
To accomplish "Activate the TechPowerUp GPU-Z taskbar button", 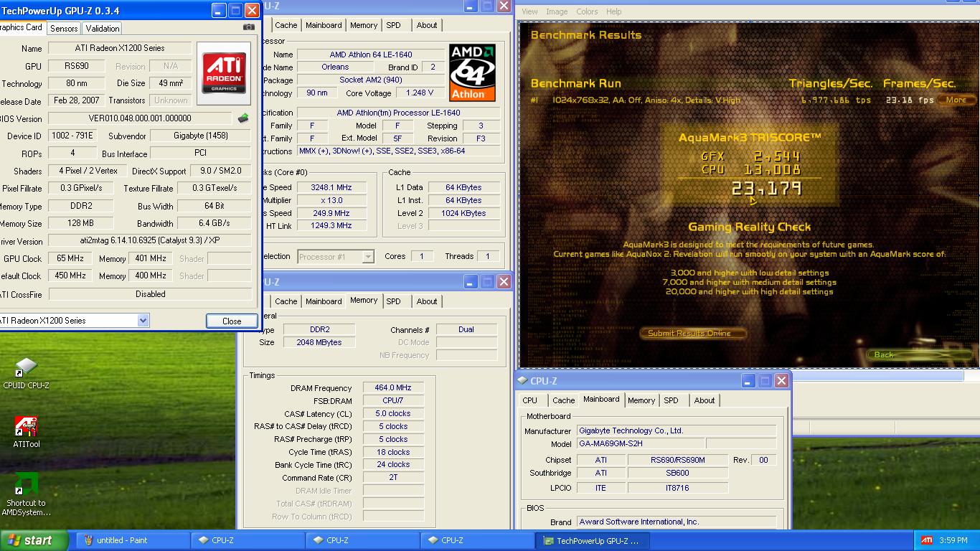I will coord(593,540).
